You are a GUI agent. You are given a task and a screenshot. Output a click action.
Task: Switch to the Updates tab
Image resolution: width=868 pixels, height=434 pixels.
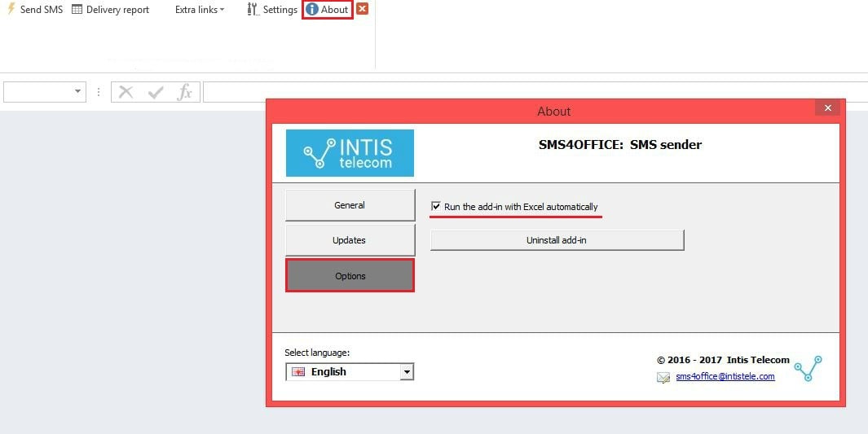350,240
